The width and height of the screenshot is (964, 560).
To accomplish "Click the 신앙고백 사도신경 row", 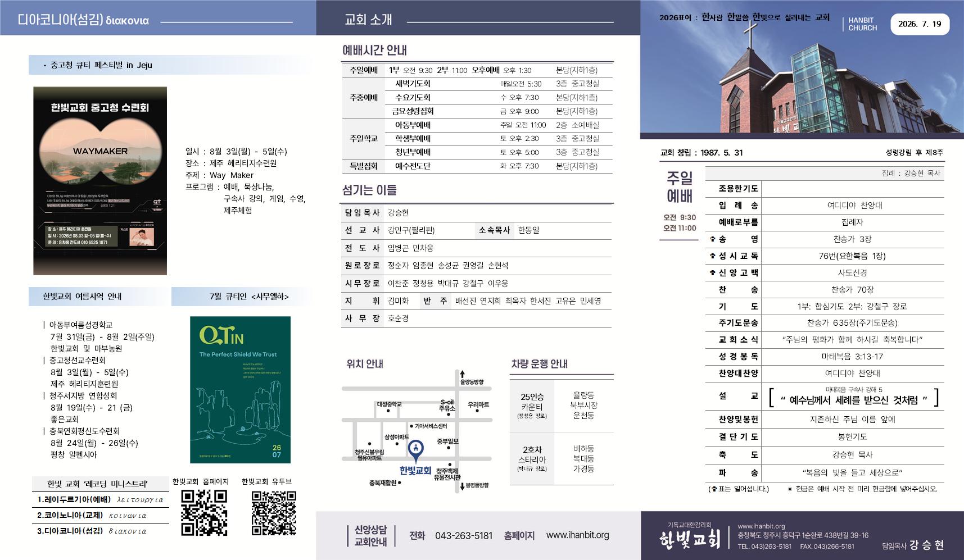I will pos(825,273).
